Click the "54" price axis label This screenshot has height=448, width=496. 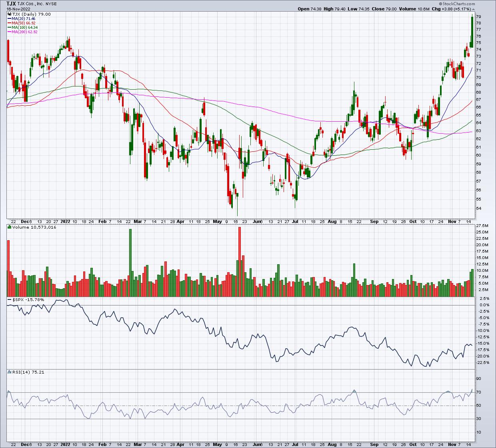[x=479, y=208]
